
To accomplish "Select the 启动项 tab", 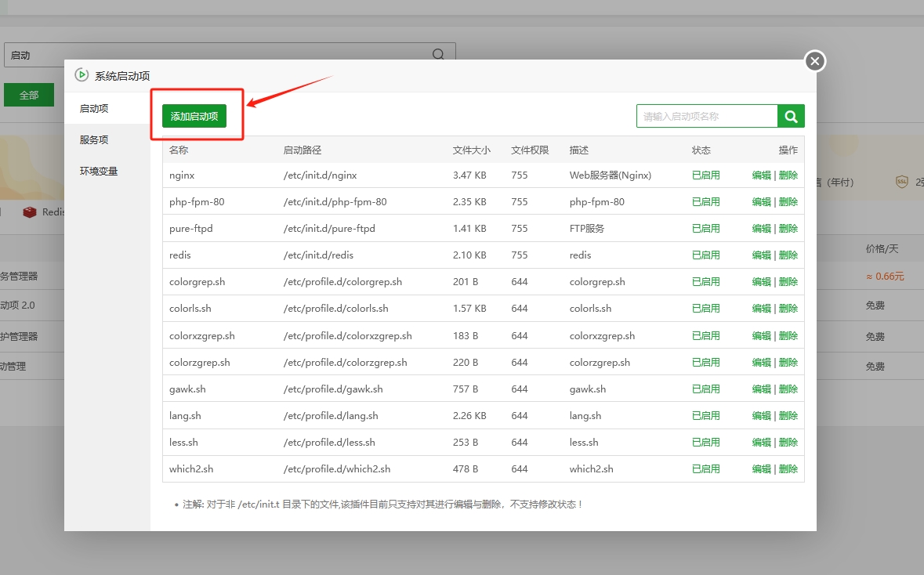I will tap(94, 108).
